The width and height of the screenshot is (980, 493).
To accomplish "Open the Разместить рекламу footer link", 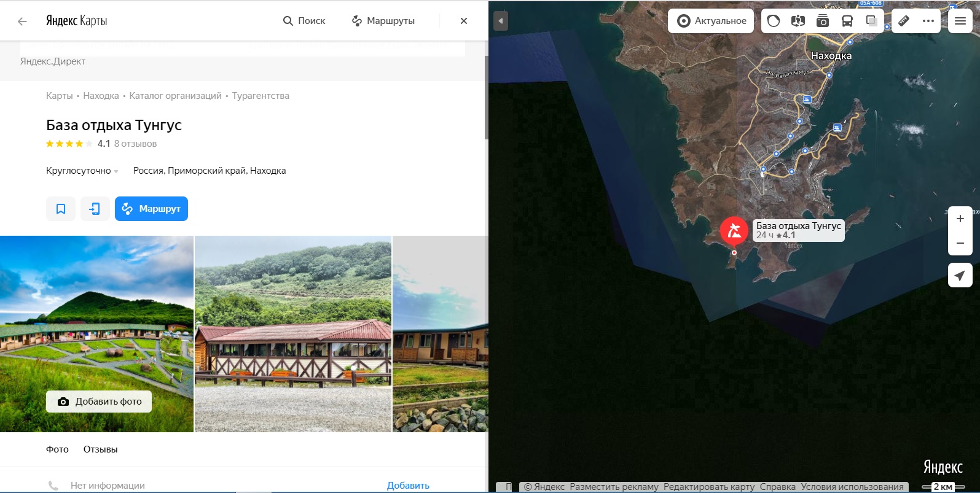I will click(614, 487).
